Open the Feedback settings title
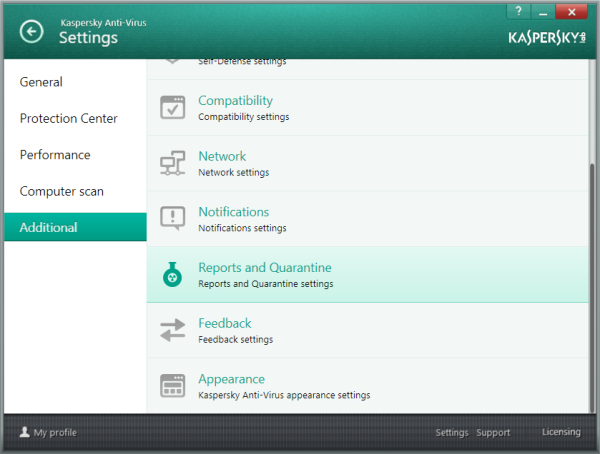600x454 pixels. pyautogui.click(x=224, y=323)
